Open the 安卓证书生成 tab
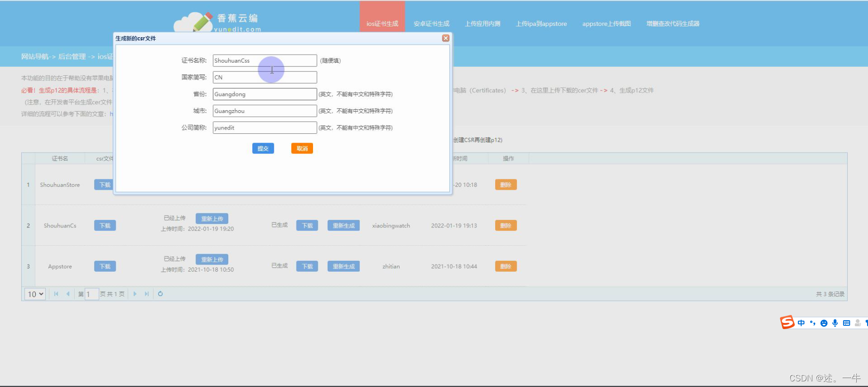868x387 pixels. [431, 24]
